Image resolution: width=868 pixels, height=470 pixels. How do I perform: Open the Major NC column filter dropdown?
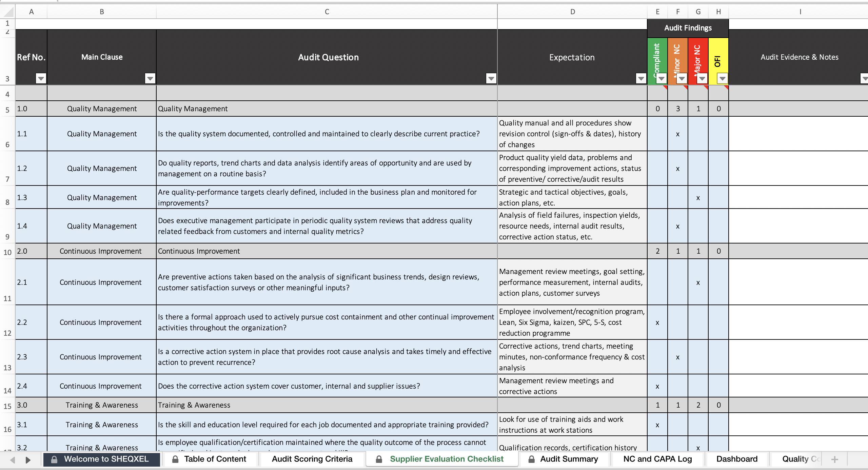coord(702,79)
